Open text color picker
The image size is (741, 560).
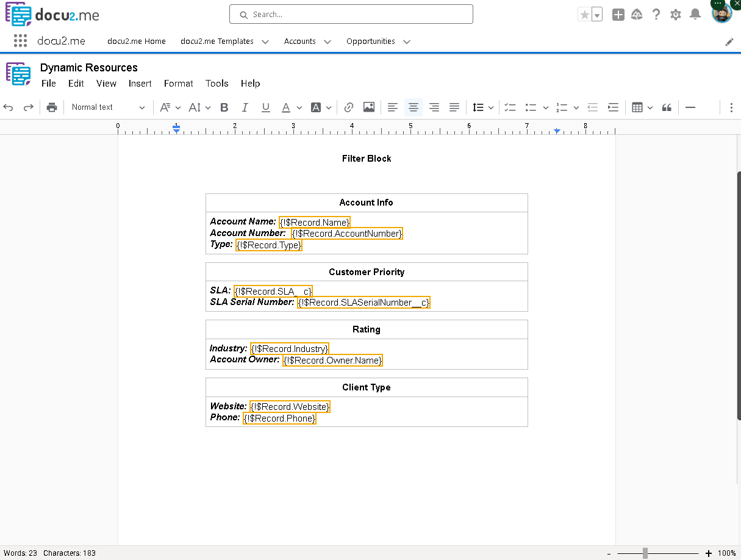tap(286, 107)
